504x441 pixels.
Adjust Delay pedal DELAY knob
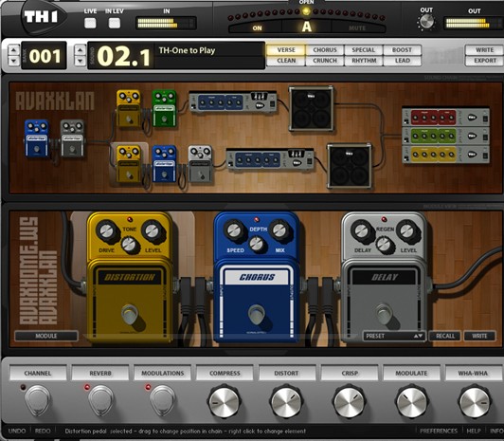(x=361, y=231)
